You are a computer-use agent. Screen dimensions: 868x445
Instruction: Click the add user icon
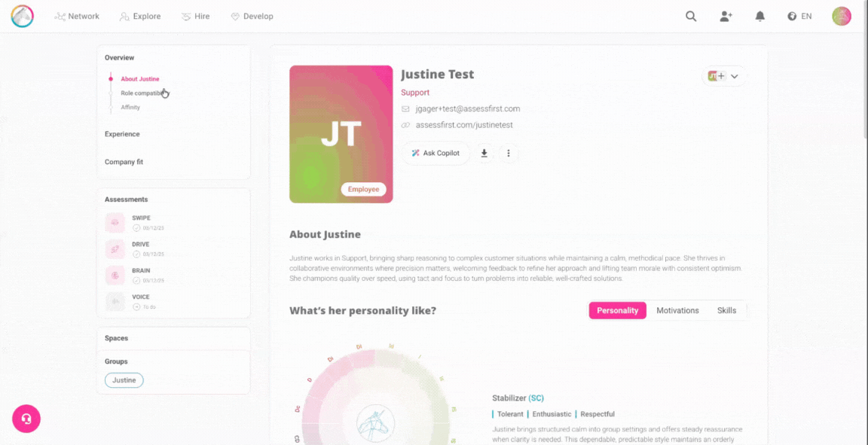coord(726,16)
